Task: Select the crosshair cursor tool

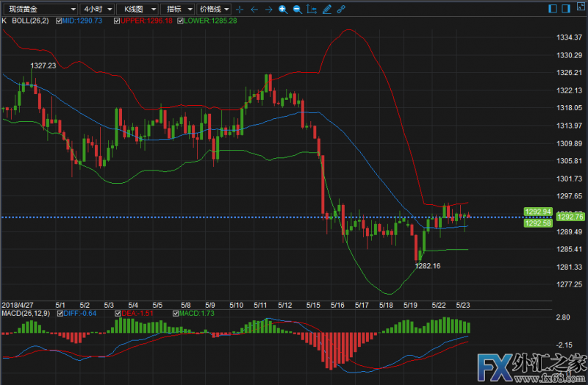Action: coord(240,10)
